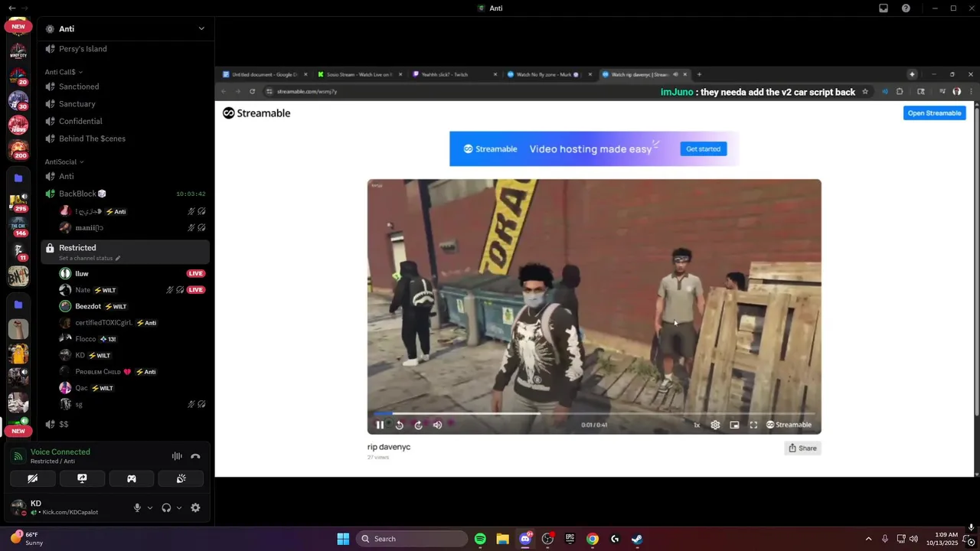This screenshot has height=551, width=980.
Task: Open Spotify from the taskbar
Action: (x=480, y=539)
